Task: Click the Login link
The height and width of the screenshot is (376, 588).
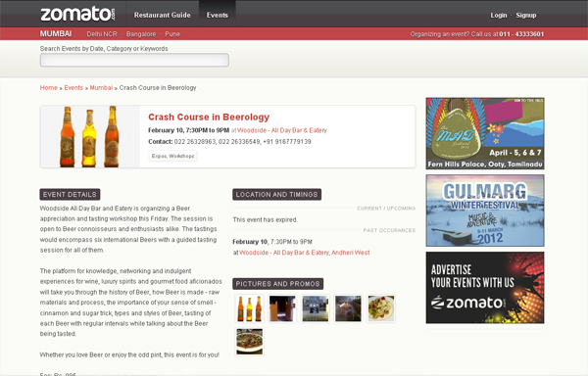Action: [499, 16]
